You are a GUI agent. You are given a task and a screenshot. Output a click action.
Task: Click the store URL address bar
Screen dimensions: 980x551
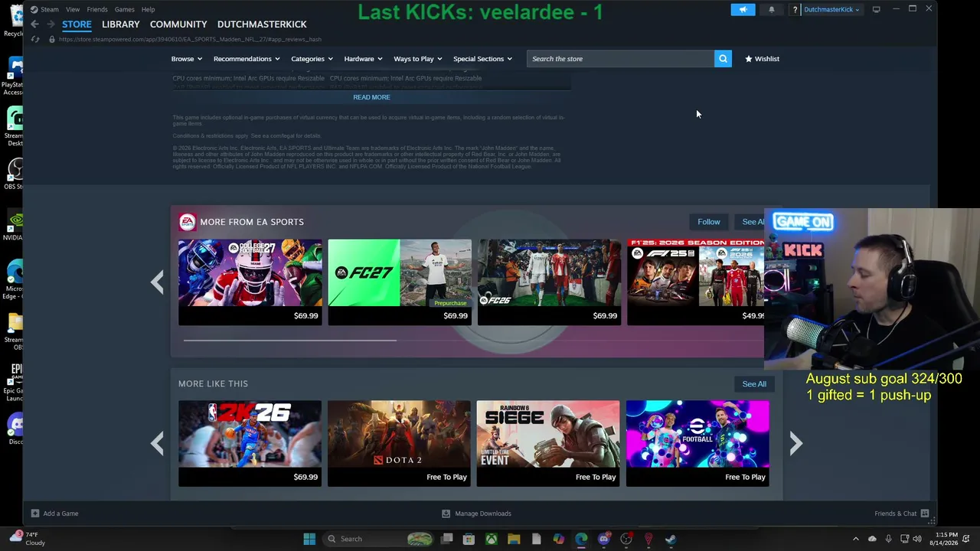[x=190, y=39]
